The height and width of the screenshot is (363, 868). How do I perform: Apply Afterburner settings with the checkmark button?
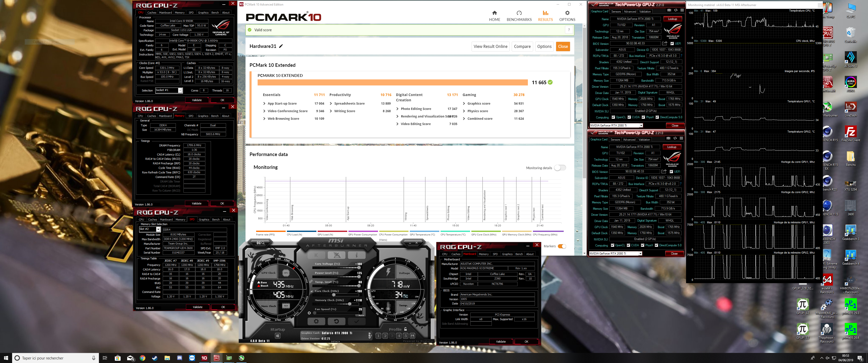pyautogui.click(x=356, y=321)
